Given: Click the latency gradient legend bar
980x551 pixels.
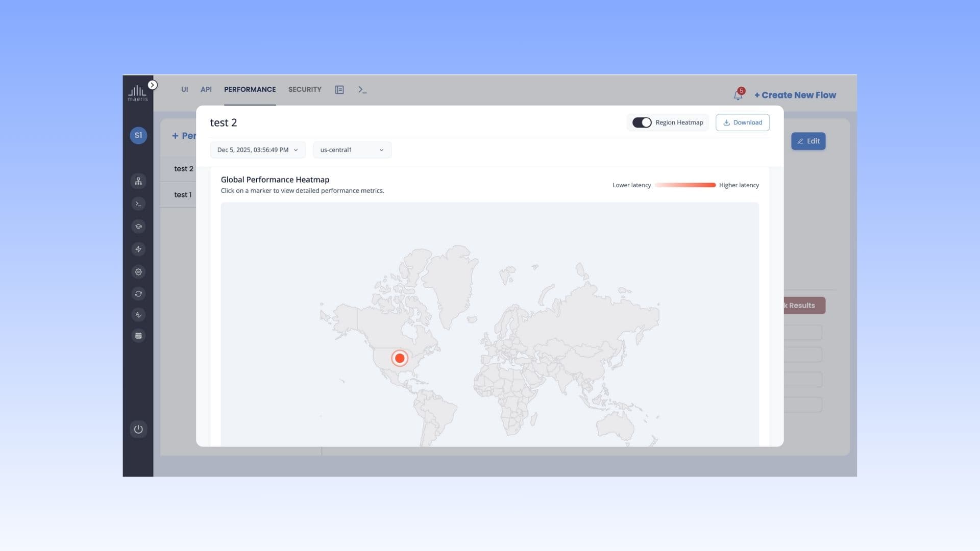Looking at the screenshot, I should 685,185.
